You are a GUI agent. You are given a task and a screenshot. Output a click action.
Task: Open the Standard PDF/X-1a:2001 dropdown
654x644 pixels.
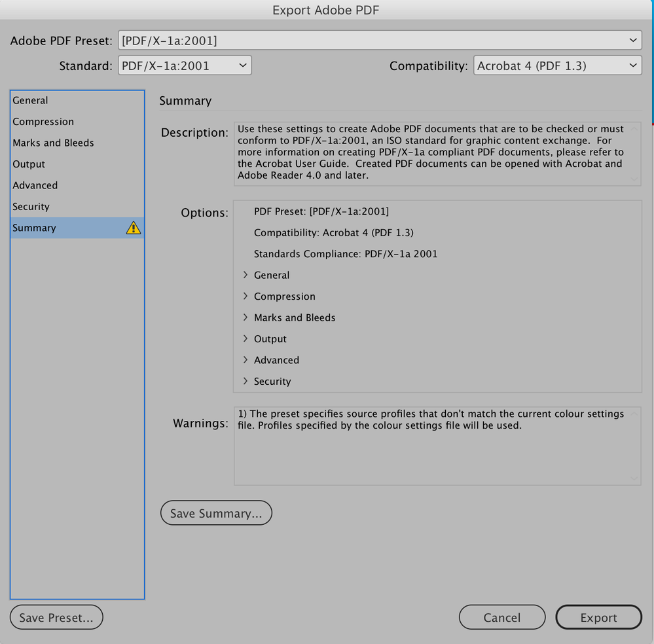[x=185, y=65]
